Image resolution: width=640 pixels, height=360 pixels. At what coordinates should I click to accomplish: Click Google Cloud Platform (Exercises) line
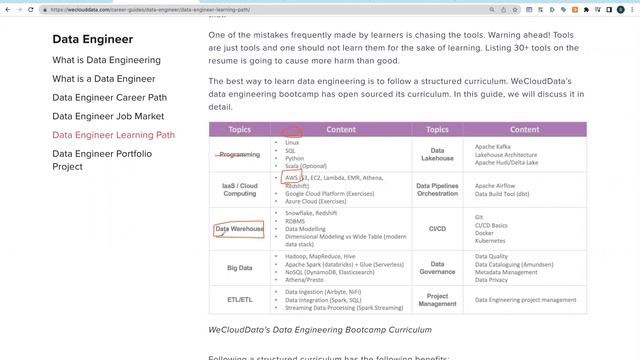[329, 193]
